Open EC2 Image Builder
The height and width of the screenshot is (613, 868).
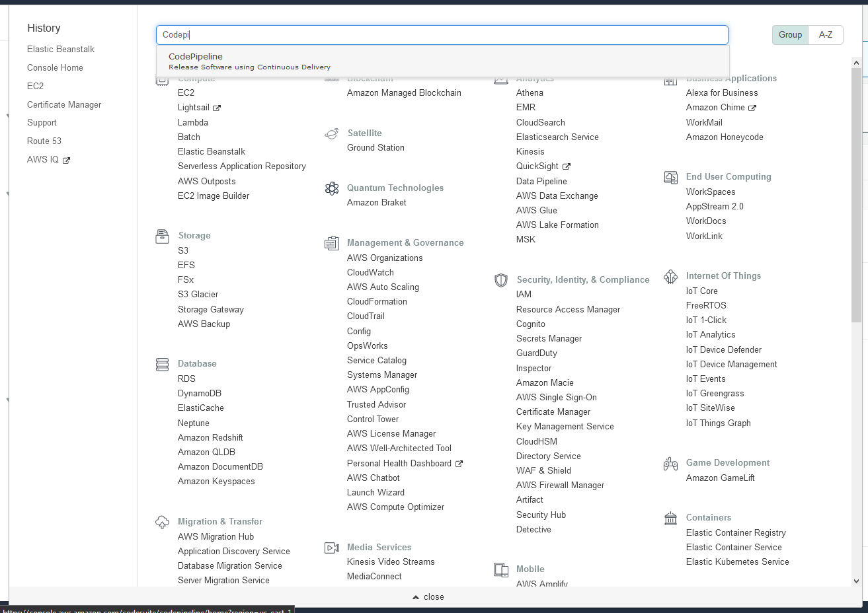pyautogui.click(x=214, y=196)
